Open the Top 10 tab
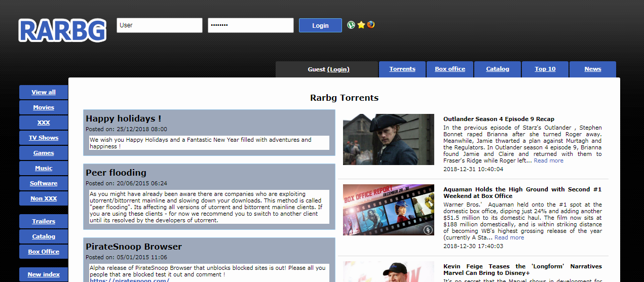Viewport: 644px width, 282px height. point(545,69)
